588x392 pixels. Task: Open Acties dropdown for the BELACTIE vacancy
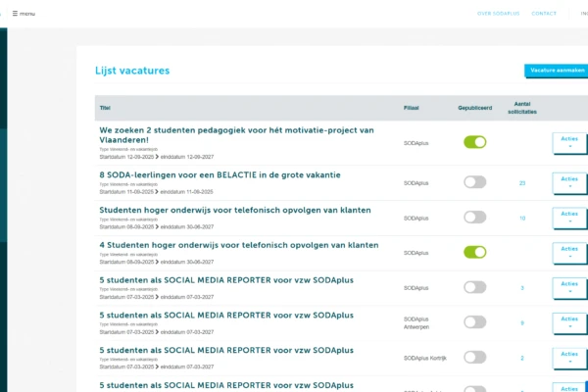click(569, 183)
